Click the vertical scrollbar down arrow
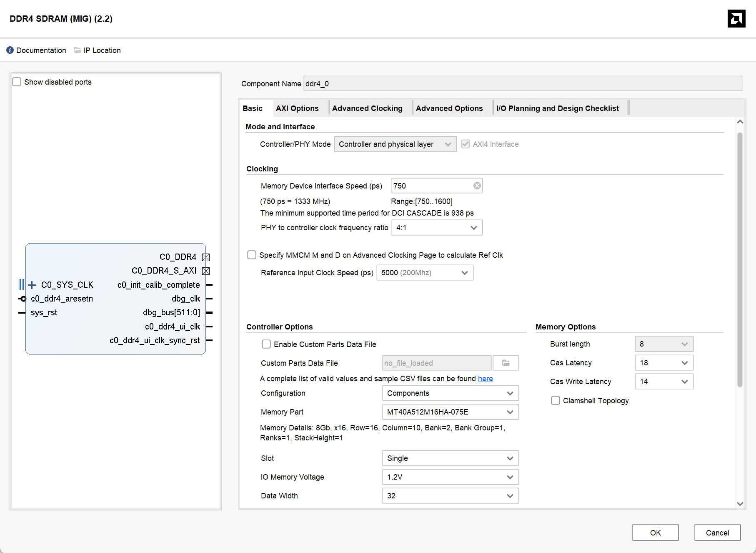This screenshot has width=756, height=553. tap(740, 504)
